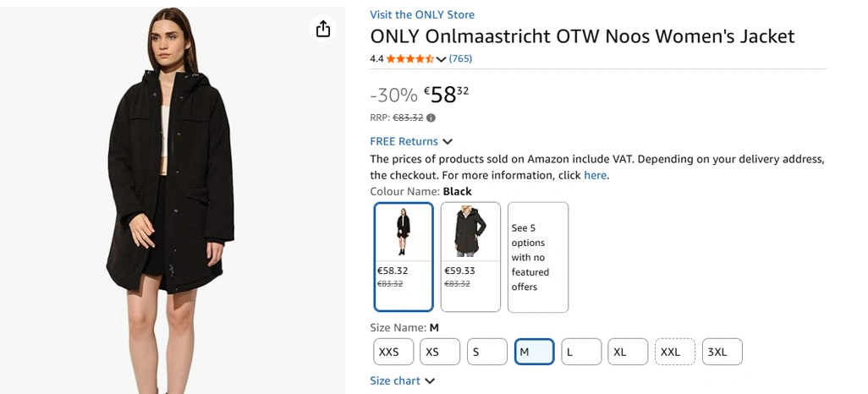The width and height of the screenshot is (868, 394).
Task: Pick size 3XL
Action: click(x=722, y=352)
